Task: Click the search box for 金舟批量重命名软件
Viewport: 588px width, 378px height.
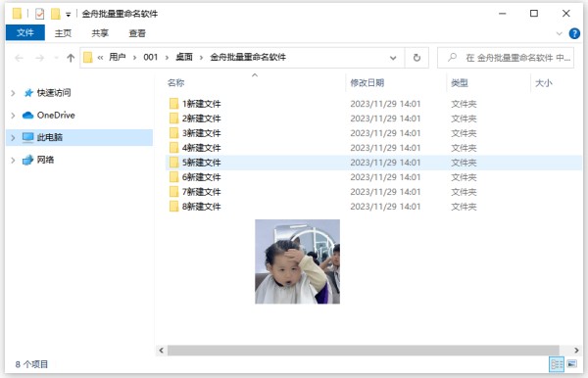Action: [x=506, y=58]
